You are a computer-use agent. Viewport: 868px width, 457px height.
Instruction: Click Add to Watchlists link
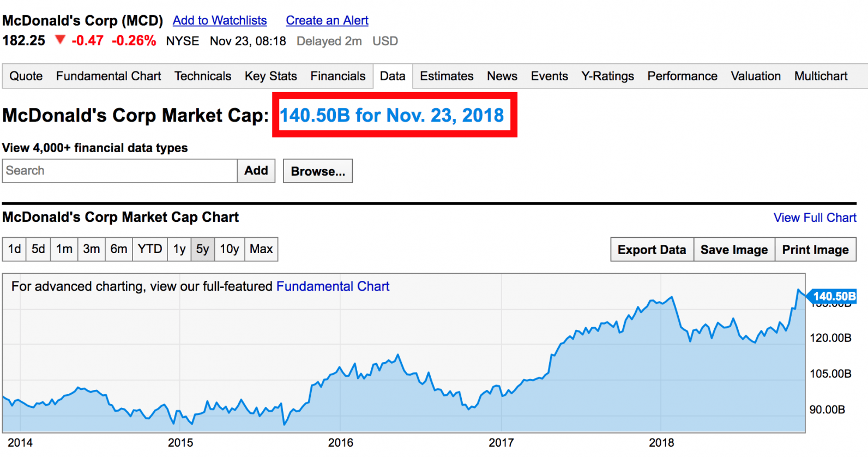[x=220, y=20]
